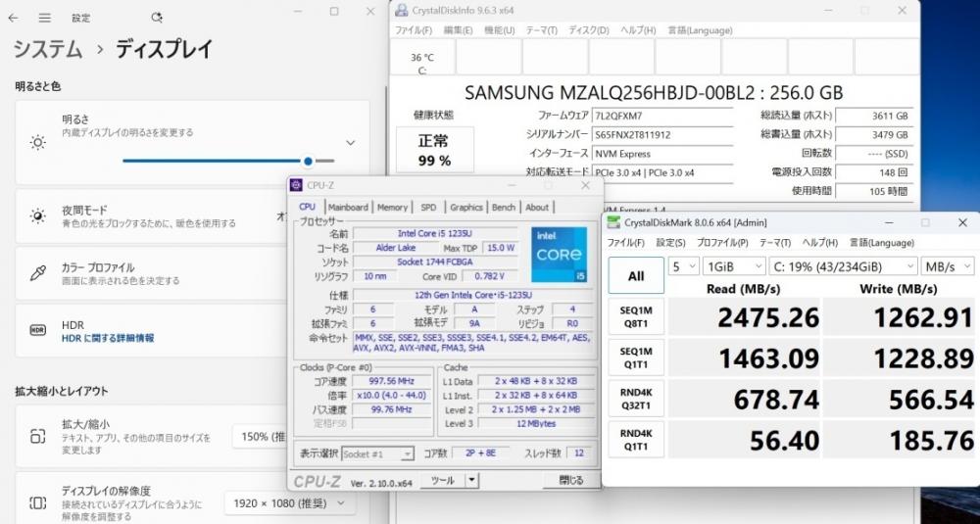This screenshot has width=980, height=524.
Task: Open ヘルプ(H) menu in CrystalDiskInfo
Action: pos(638,30)
